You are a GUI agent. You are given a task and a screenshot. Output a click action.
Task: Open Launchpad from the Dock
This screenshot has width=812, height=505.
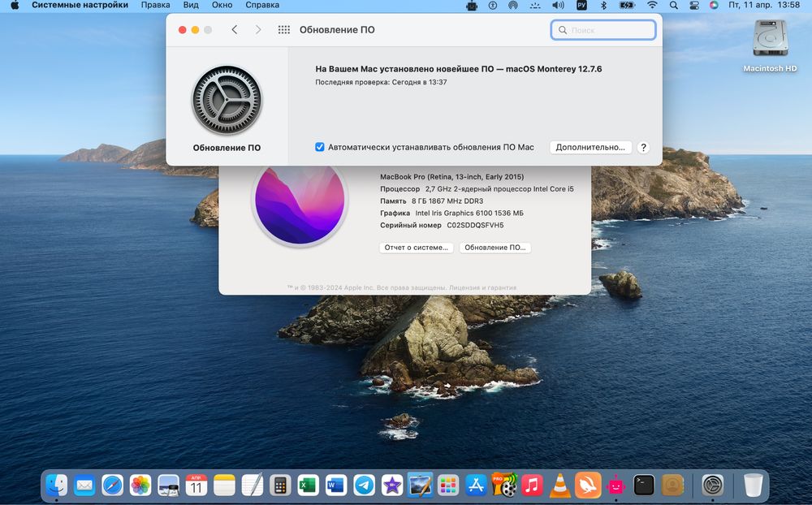tap(448, 486)
